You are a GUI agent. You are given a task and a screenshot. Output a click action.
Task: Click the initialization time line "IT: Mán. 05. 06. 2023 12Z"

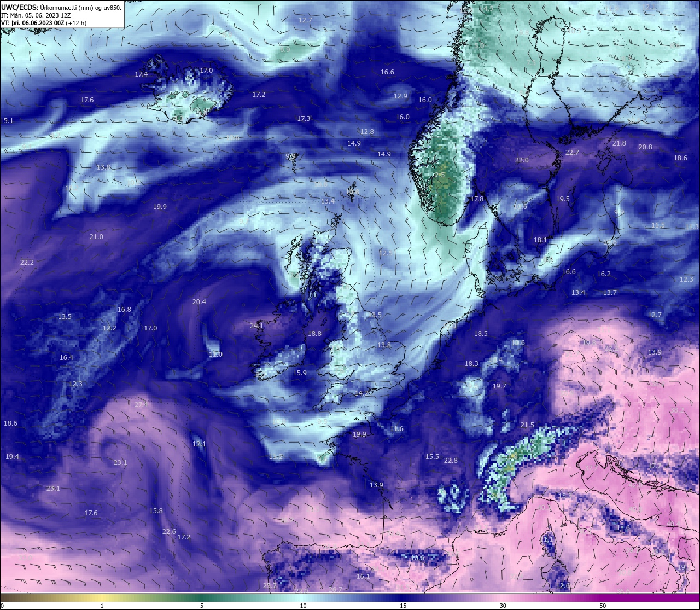coord(36,15)
